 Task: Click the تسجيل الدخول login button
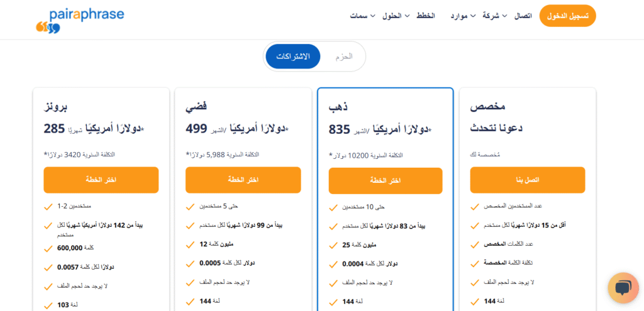pyautogui.click(x=567, y=16)
